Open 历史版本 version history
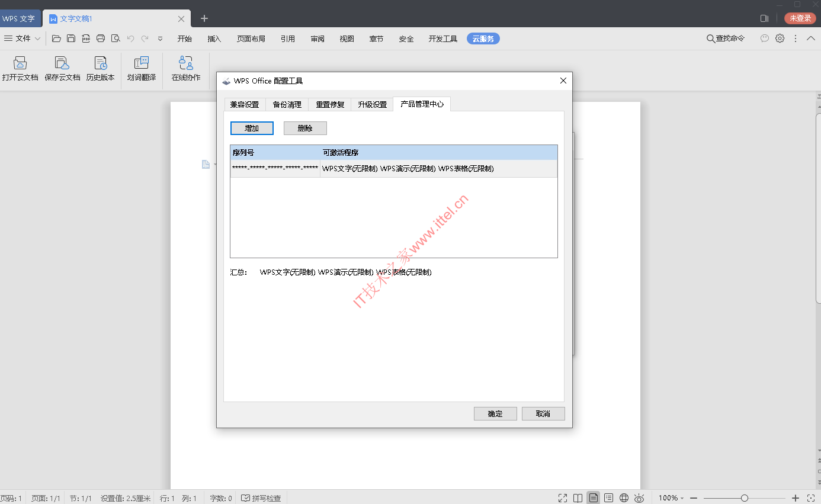 point(101,69)
